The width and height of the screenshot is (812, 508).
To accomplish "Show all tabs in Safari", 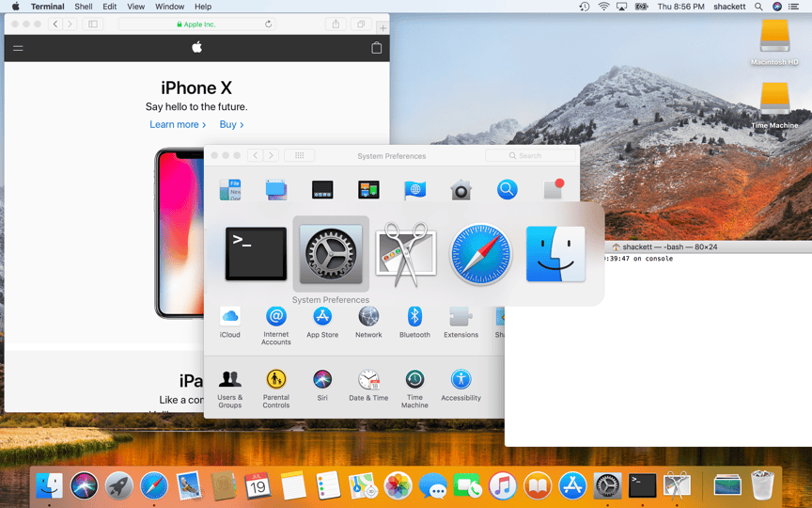I will tap(361, 24).
